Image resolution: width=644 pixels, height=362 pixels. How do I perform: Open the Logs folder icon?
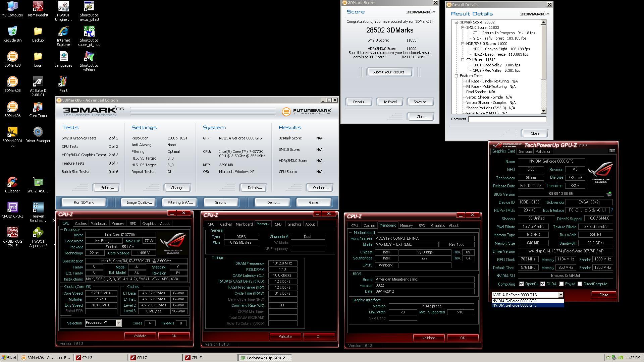click(38, 59)
